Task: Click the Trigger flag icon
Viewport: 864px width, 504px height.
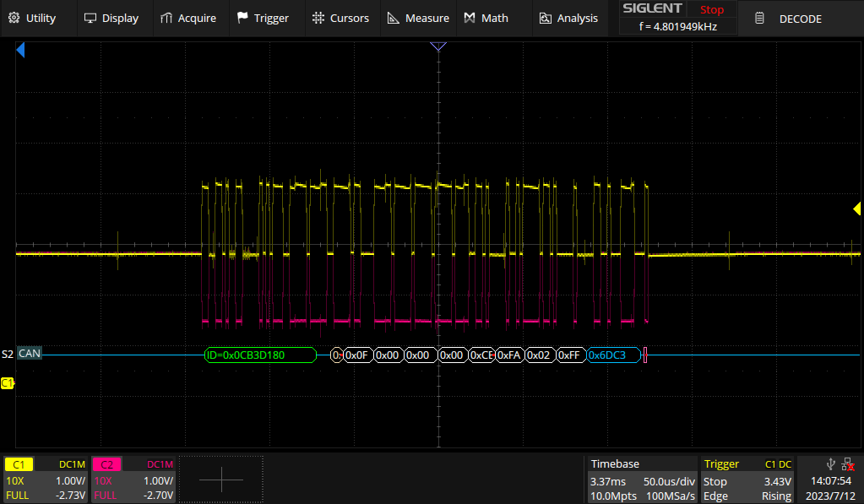Action: [x=241, y=17]
